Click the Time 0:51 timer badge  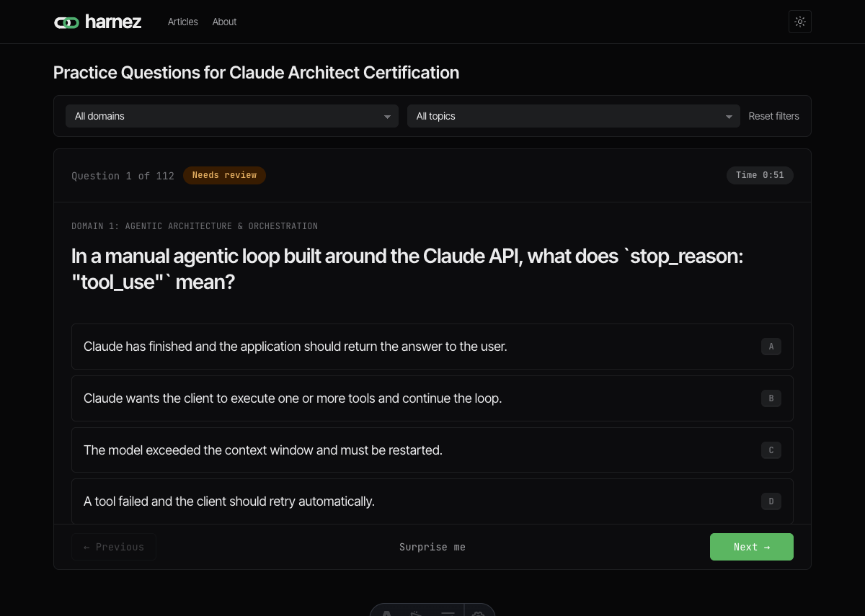[760, 175]
